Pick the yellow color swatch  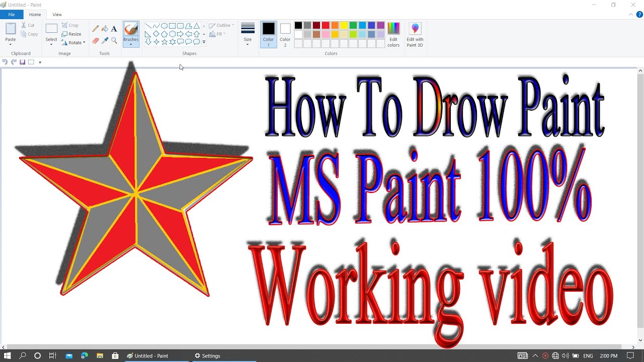(x=344, y=25)
